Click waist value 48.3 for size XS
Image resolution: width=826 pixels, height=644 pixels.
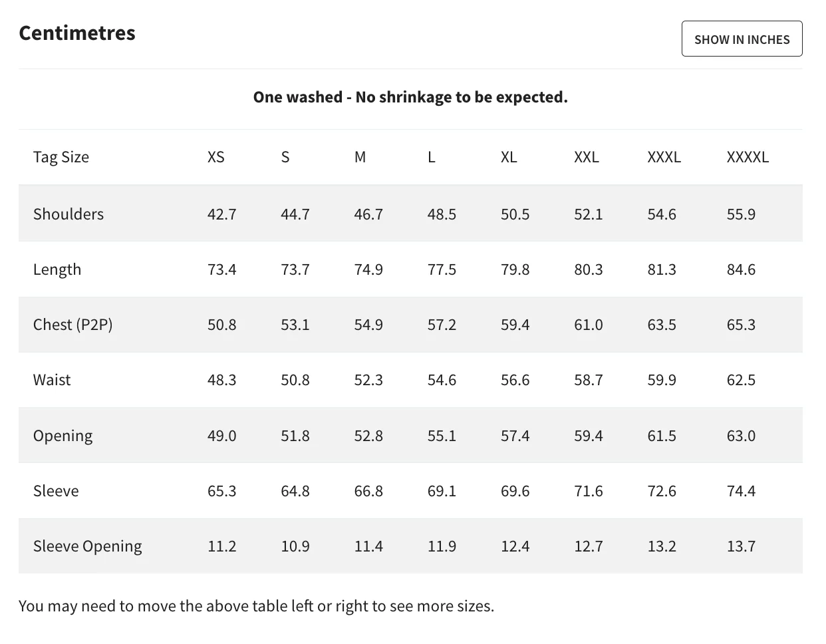click(222, 380)
